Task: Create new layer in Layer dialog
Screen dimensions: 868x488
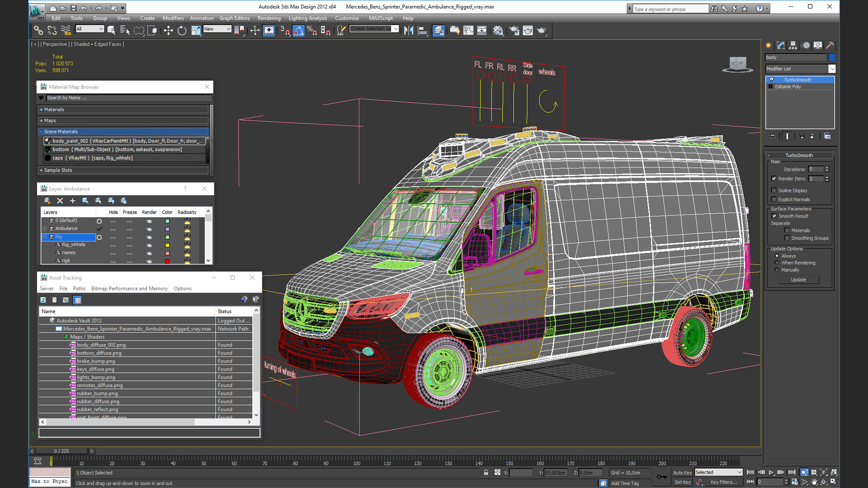Action: (47, 201)
